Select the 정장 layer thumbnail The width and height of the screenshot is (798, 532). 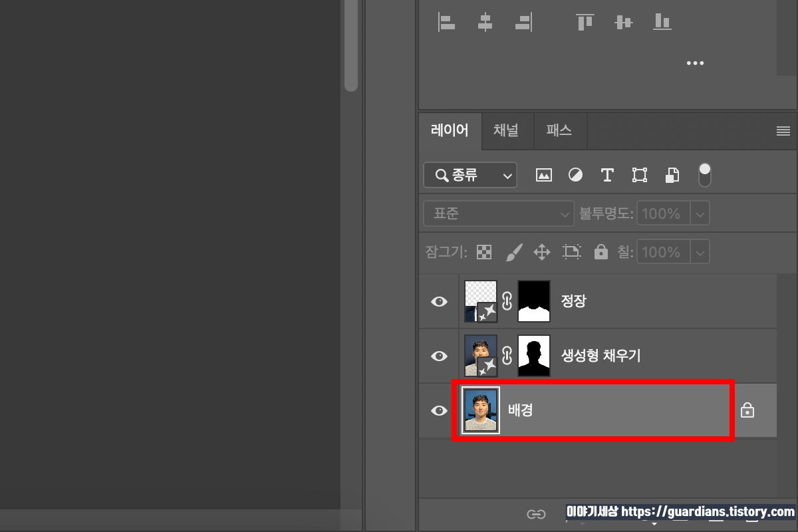tap(481, 301)
